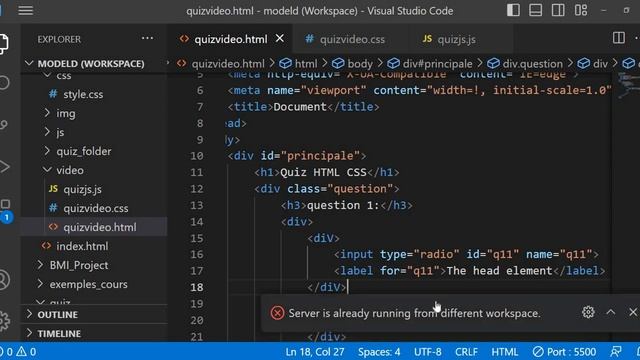The height and width of the screenshot is (360, 640).
Task: Click the title Document code line
Action: point(303,107)
